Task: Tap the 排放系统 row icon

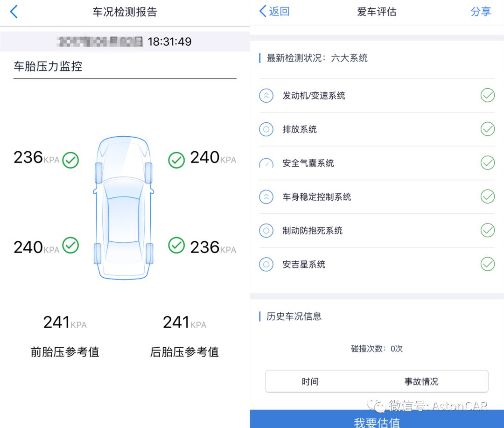Action: 266,129
